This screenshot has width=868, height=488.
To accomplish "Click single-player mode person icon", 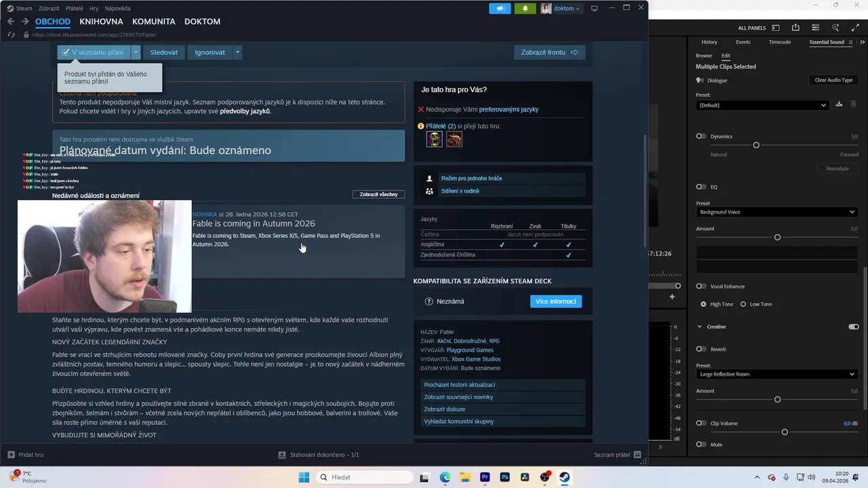I will [429, 178].
